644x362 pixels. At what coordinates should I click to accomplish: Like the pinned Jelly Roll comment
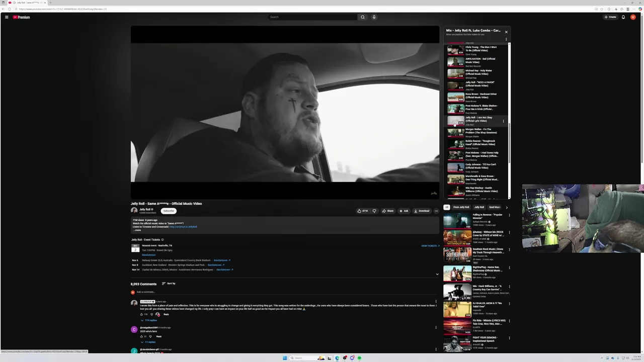pyautogui.click(x=141, y=314)
